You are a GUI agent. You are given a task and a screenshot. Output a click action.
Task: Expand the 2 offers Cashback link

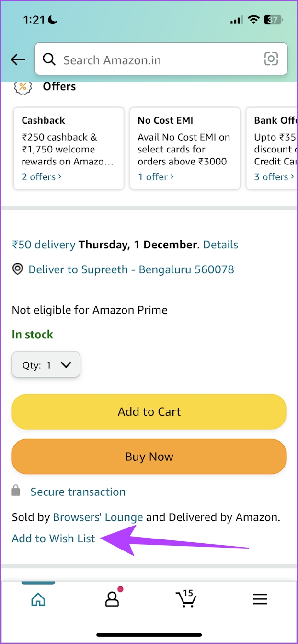(x=42, y=177)
